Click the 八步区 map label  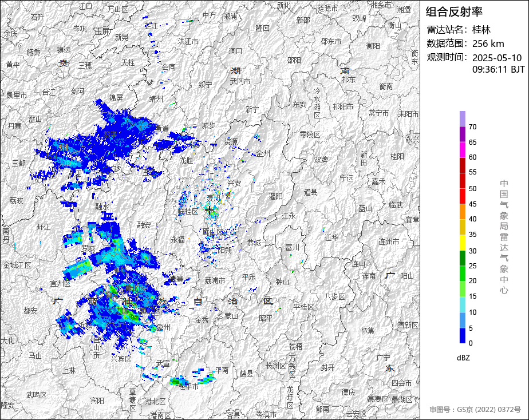pos(335,296)
